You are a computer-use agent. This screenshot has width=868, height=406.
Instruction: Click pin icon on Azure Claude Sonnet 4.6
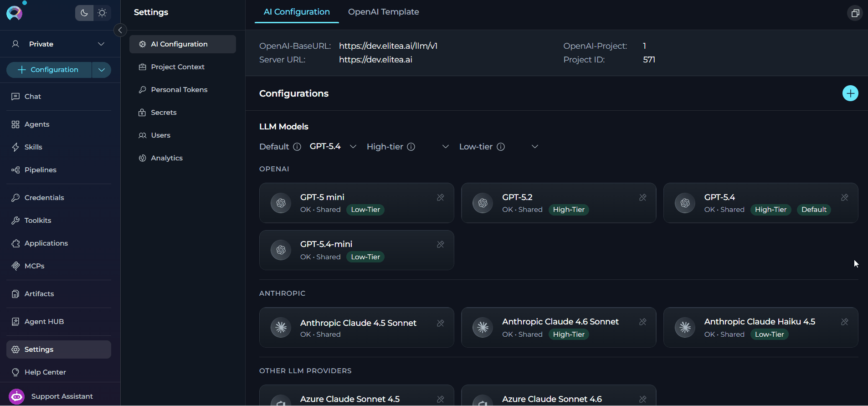(643, 399)
